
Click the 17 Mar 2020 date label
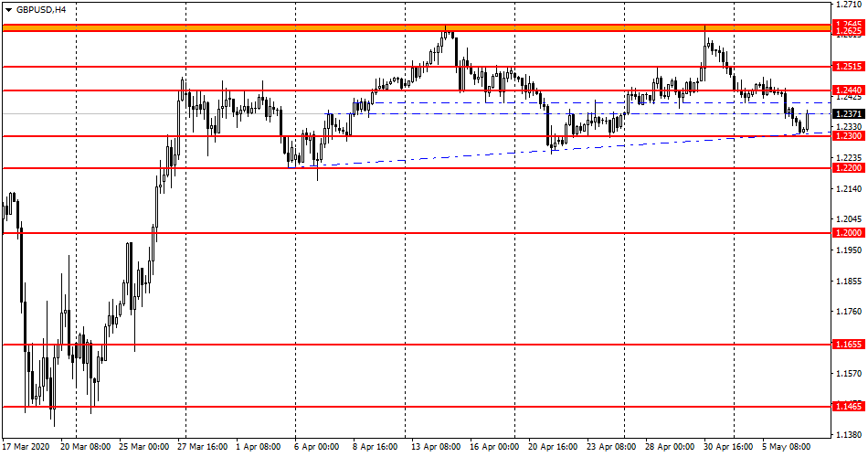tap(26, 448)
